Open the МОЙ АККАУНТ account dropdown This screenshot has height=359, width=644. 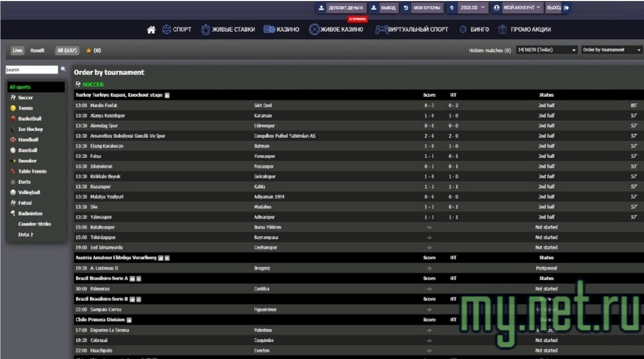[x=516, y=8]
